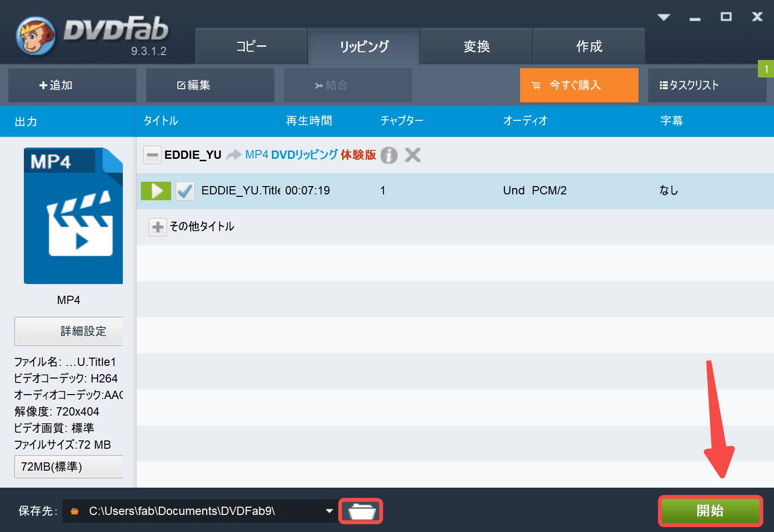Click EDDIE_YU source name
Image resolution: width=774 pixels, height=532 pixels.
[x=193, y=155]
